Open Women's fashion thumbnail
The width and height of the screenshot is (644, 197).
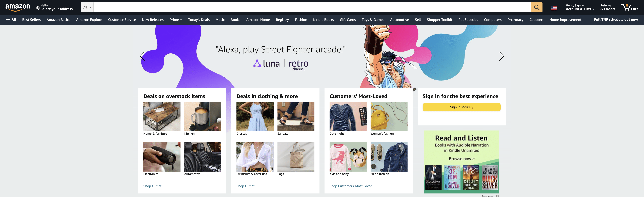pyautogui.click(x=389, y=117)
